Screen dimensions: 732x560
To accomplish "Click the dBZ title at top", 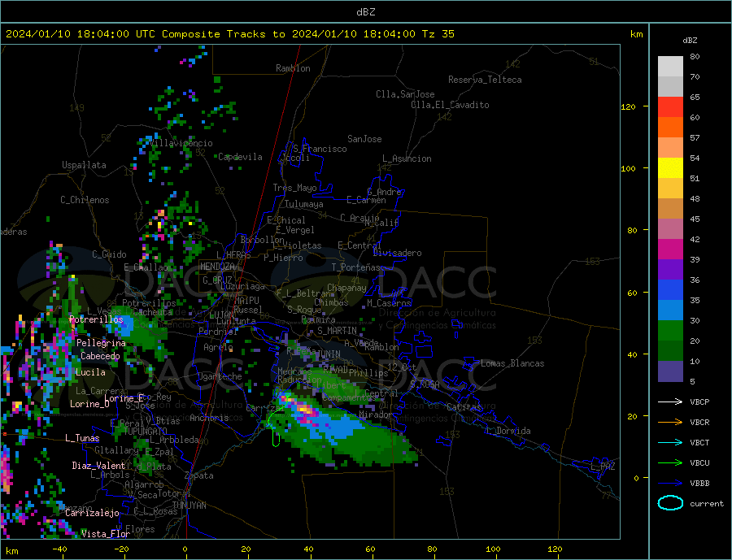I will click(x=365, y=12).
